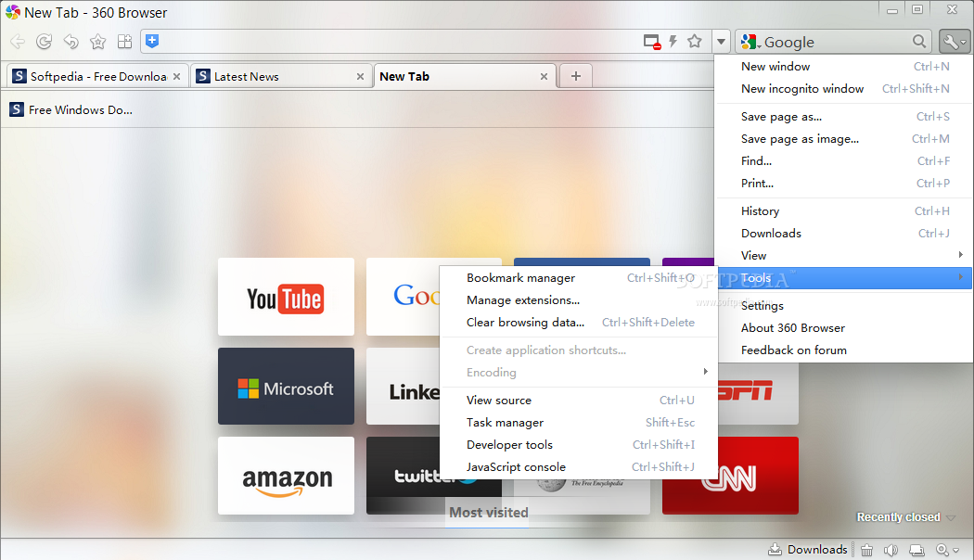974x560 pixels.
Task: Expand the Tools submenu
Action: [845, 278]
